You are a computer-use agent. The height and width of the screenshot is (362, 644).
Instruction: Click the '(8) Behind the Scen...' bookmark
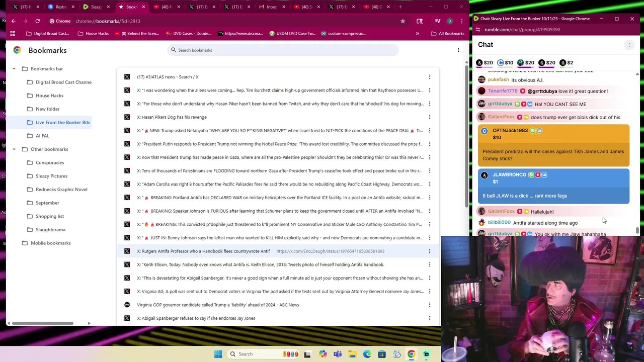pos(136,34)
